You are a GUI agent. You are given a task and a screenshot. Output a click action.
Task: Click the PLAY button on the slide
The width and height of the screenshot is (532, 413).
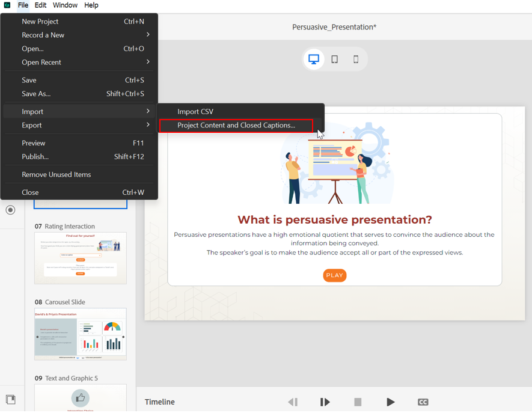(x=334, y=275)
